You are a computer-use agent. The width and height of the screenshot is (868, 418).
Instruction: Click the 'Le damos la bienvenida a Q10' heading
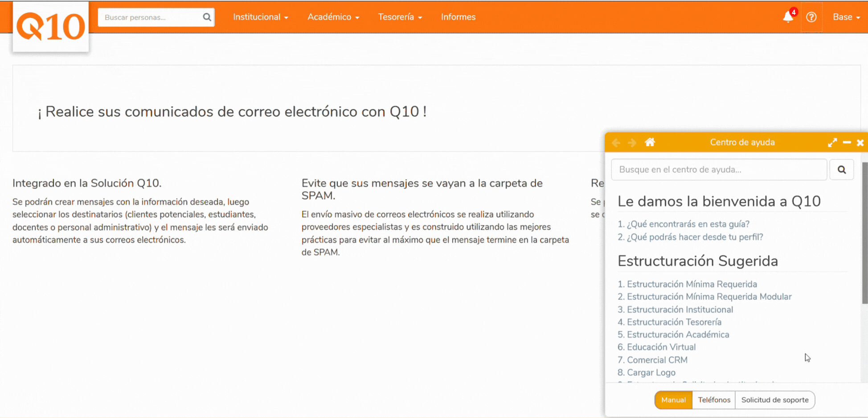719,201
